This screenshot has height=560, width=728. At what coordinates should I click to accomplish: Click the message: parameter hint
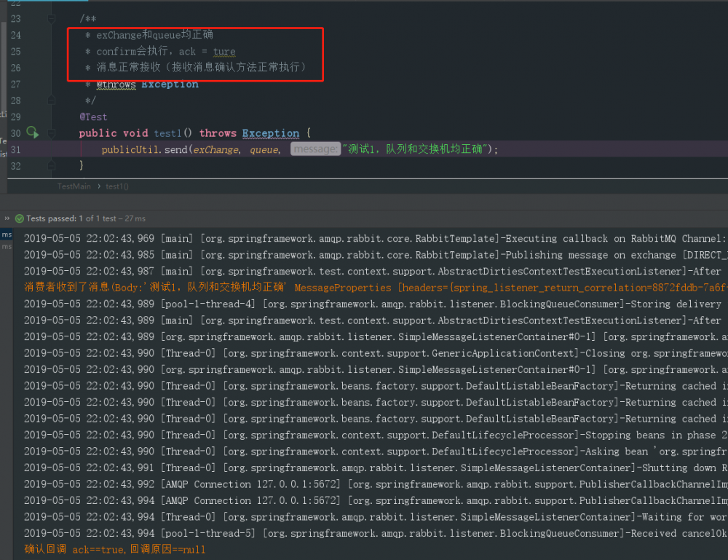point(315,149)
